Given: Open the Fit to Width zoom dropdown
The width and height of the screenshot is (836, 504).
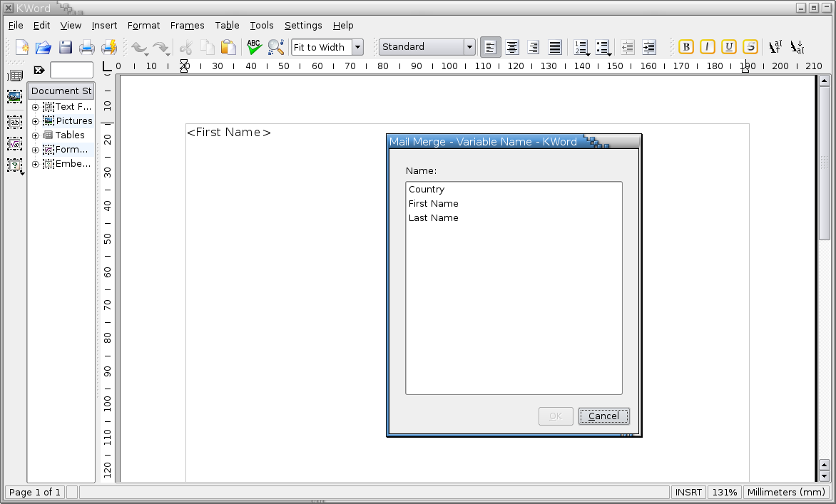Looking at the screenshot, I should click(357, 46).
